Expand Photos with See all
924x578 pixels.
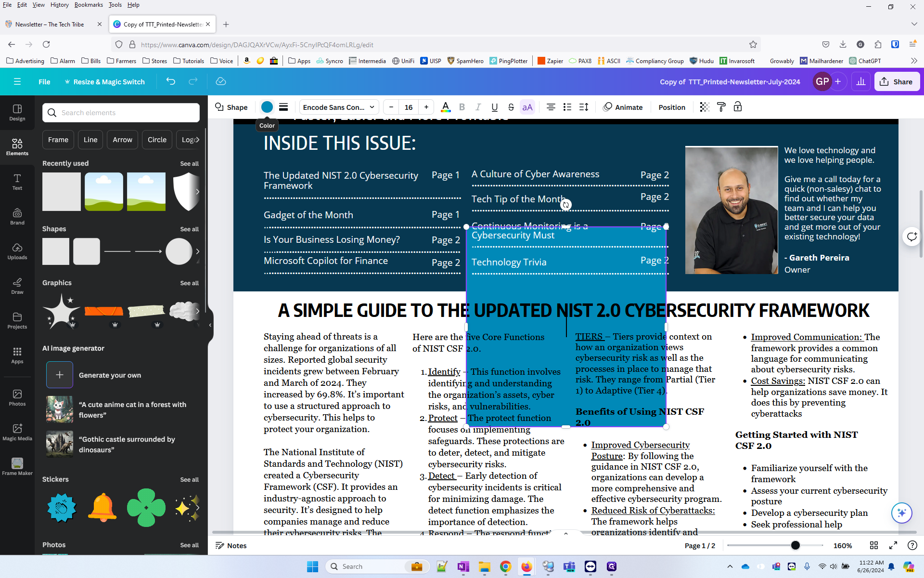(x=189, y=545)
